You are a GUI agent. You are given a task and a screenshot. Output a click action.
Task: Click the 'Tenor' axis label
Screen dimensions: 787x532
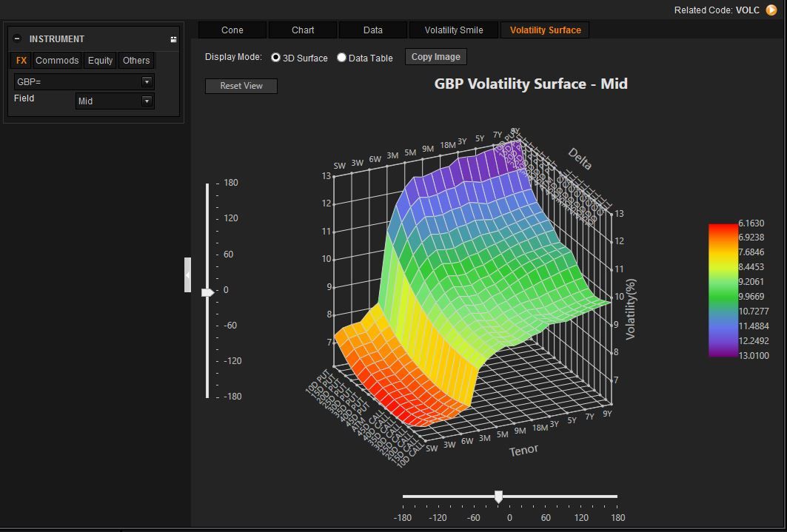point(523,450)
